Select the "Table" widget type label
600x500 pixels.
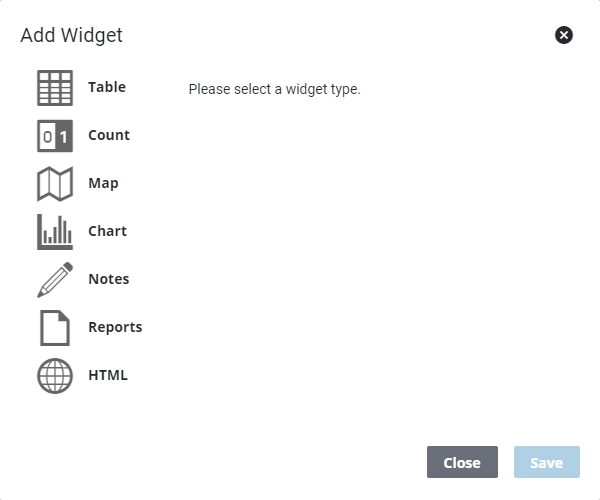(x=107, y=87)
